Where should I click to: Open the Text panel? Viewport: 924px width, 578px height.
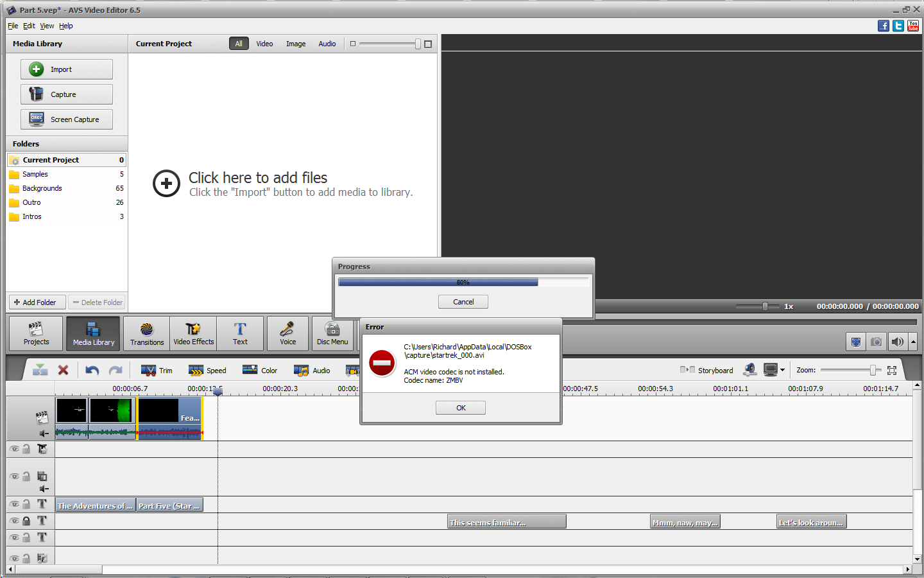pos(240,333)
